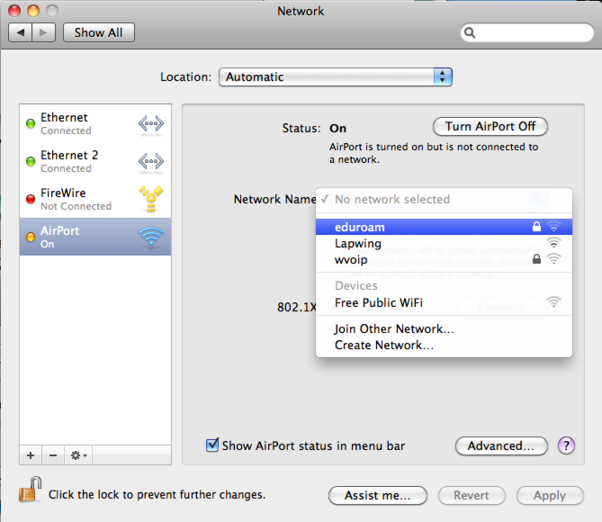Click signal icon for Free Public WiFi

tap(554, 302)
